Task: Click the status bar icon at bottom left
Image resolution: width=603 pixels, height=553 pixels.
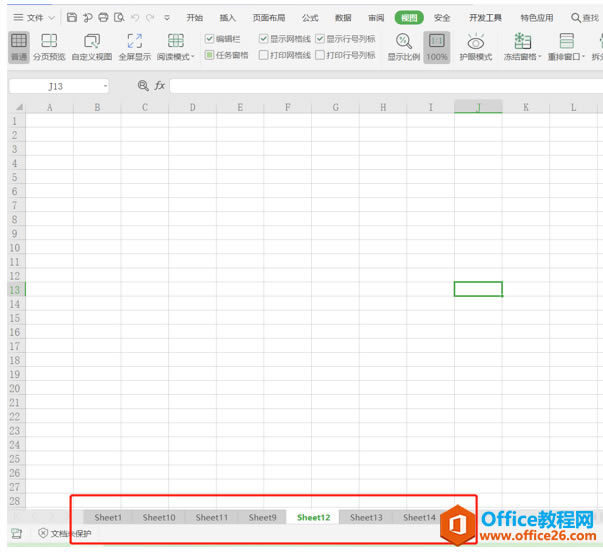Action: pyautogui.click(x=16, y=533)
